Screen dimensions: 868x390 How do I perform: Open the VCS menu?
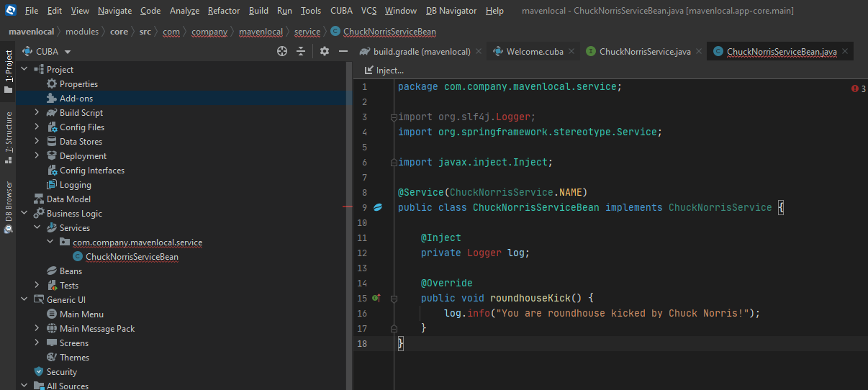tap(369, 11)
